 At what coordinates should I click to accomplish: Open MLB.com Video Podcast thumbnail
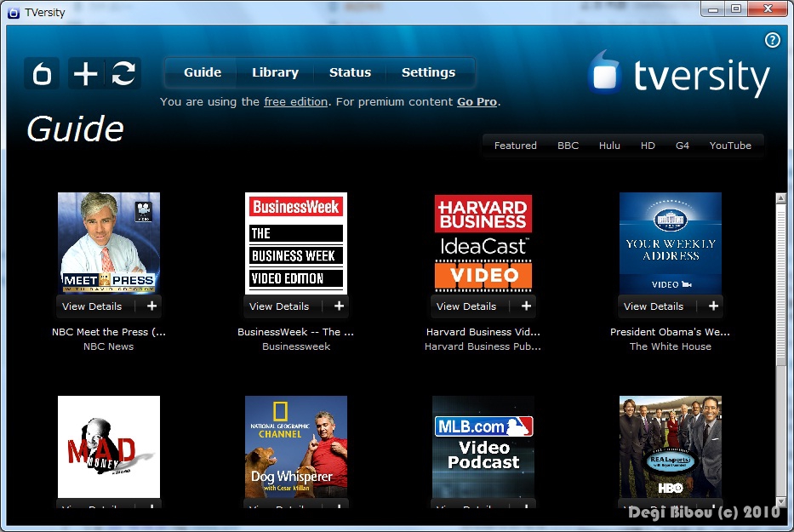point(483,447)
